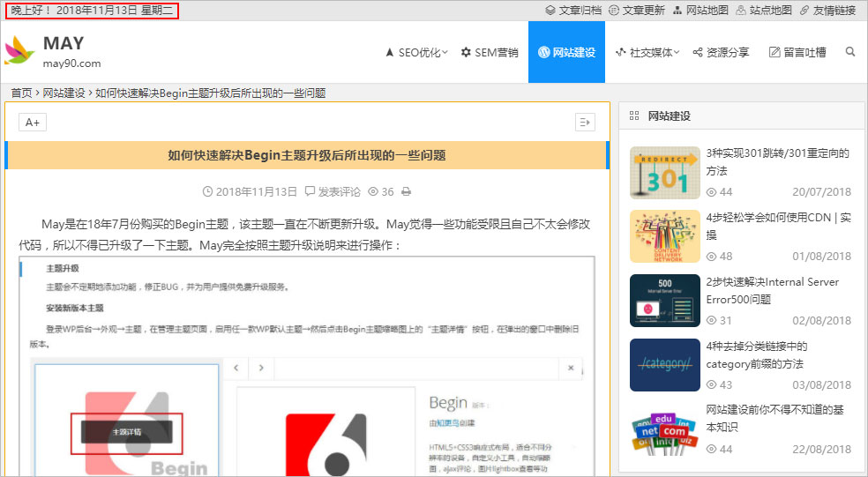Image resolution: width=868 pixels, height=477 pixels.
Task: Click the /category/ thumbnail
Action: [665, 365]
